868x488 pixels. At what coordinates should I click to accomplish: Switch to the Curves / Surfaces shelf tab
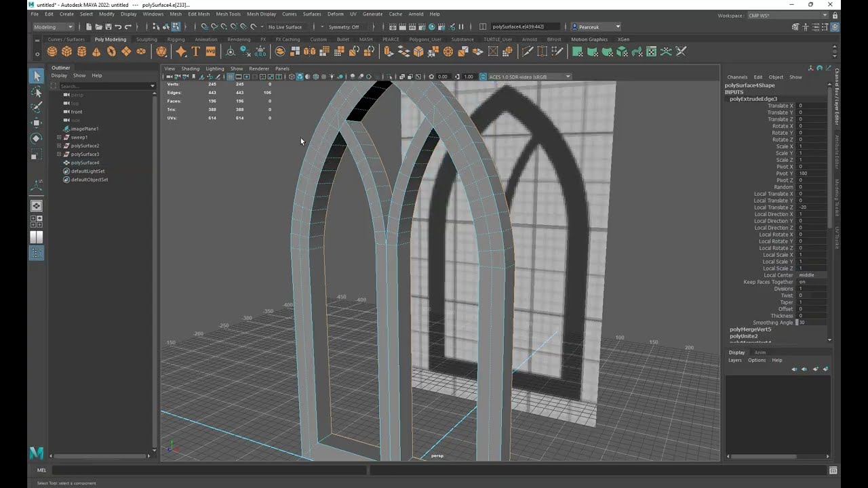pos(66,39)
